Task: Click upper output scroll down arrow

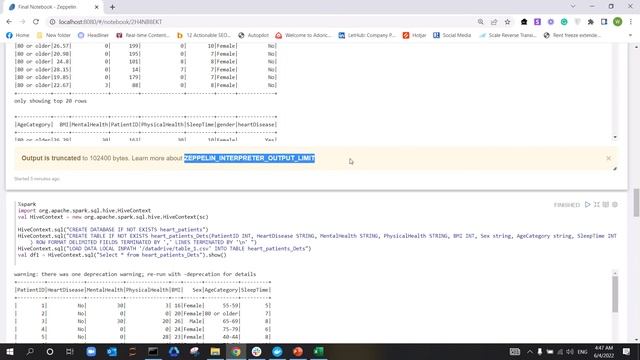Action: pyautogui.click(x=615, y=137)
